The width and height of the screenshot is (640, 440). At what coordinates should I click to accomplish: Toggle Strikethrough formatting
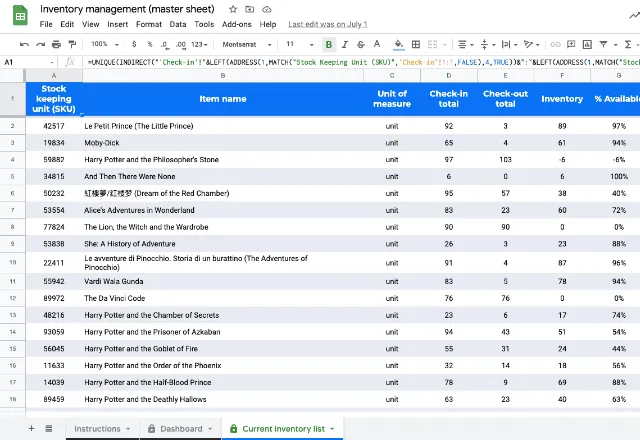tap(361, 44)
